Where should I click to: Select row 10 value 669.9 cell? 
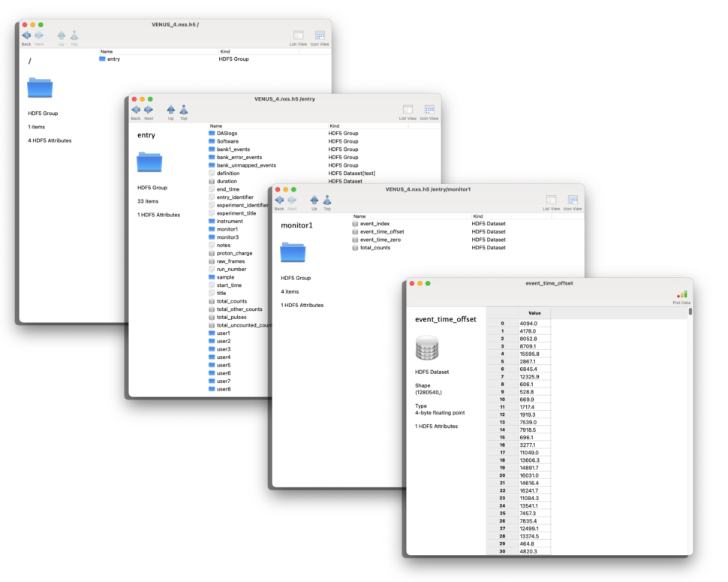click(534, 400)
